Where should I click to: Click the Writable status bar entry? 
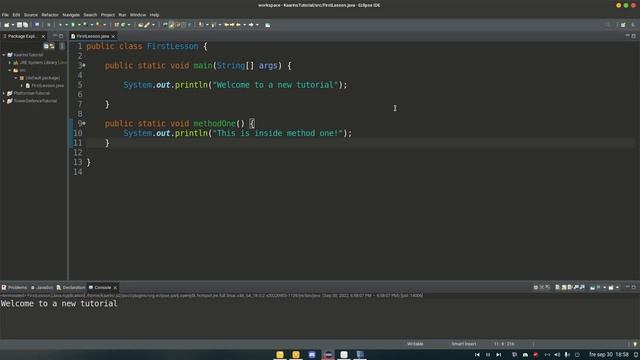(x=415, y=344)
